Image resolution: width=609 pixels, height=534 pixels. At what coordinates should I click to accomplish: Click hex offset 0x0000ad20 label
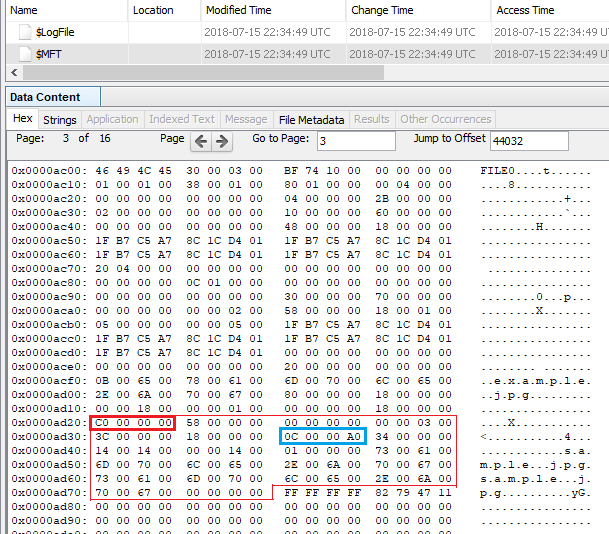point(49,423)
